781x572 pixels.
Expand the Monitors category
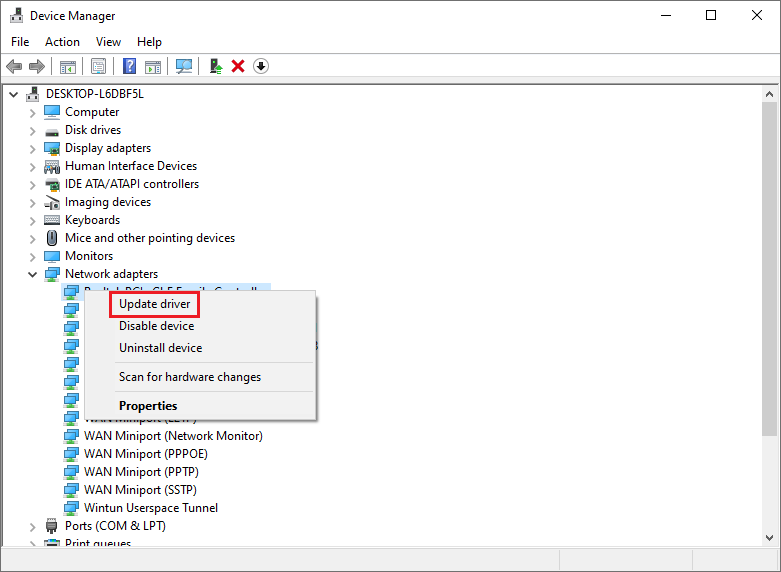[x=32, y=257]
